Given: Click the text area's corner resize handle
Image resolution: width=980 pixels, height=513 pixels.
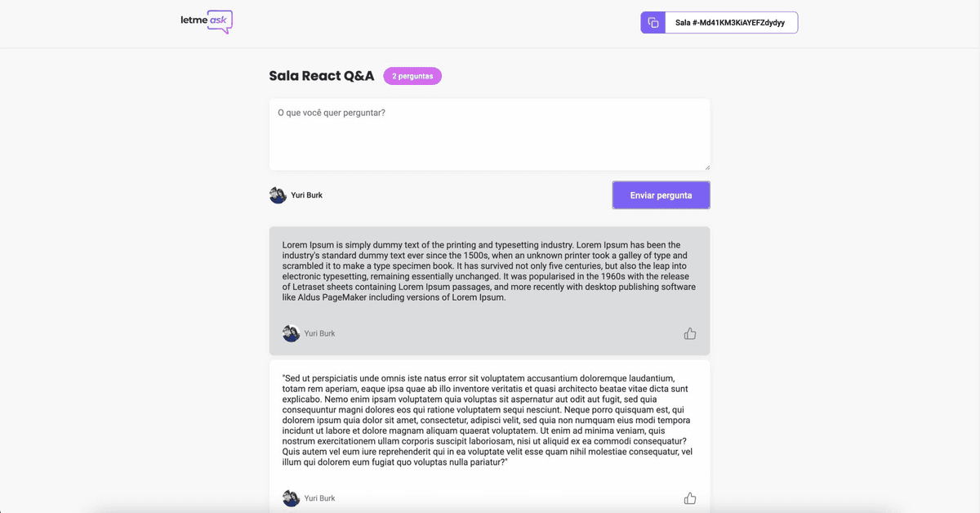Looking at the screenshot, I should (706, 166).
